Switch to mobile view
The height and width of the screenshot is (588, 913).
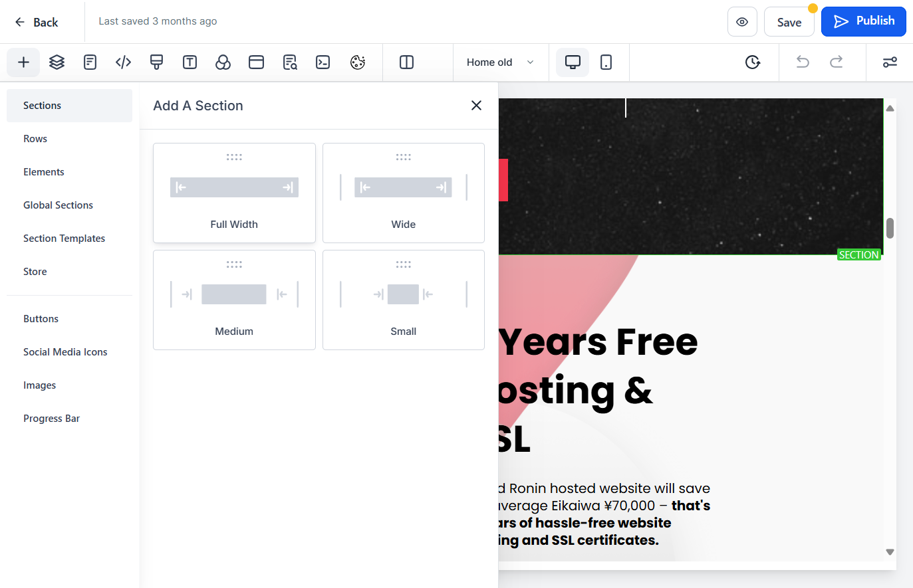point(606,62)
